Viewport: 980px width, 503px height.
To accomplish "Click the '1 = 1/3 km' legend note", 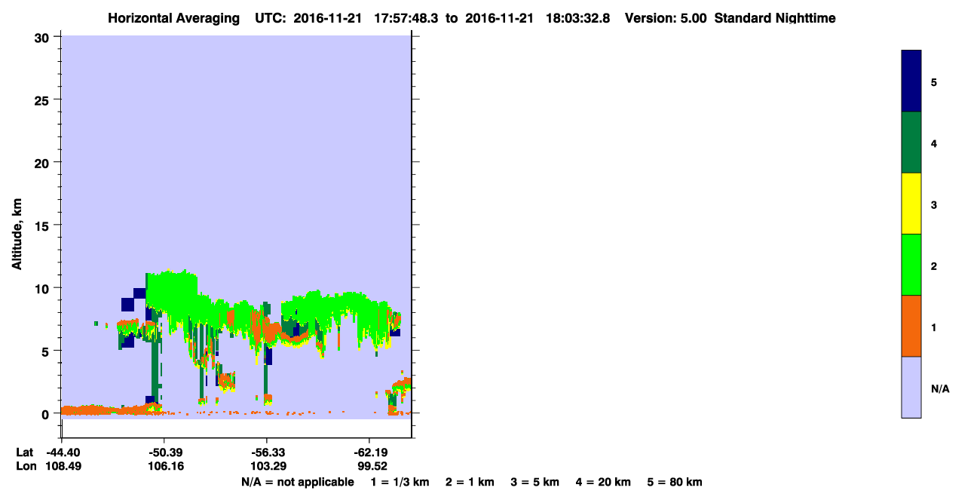I will pos(400,482).
